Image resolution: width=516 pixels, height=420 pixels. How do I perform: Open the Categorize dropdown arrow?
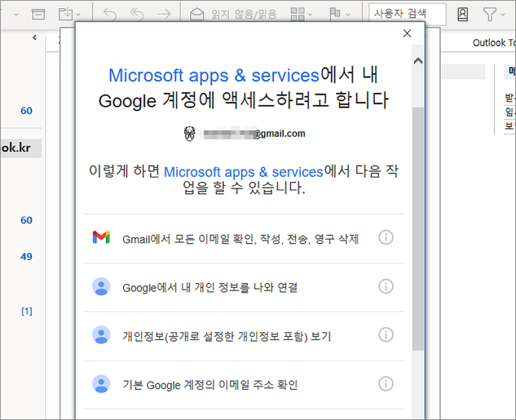pos(310,15)
